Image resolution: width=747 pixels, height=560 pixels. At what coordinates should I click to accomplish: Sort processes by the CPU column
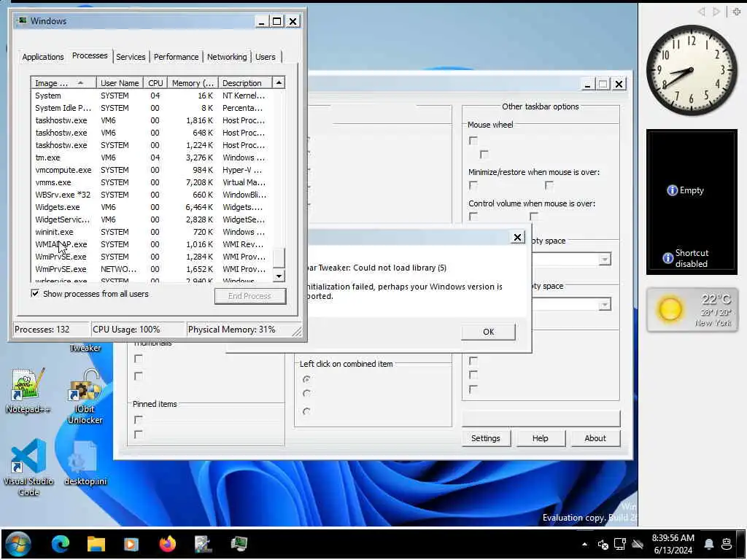coord(155,83)
